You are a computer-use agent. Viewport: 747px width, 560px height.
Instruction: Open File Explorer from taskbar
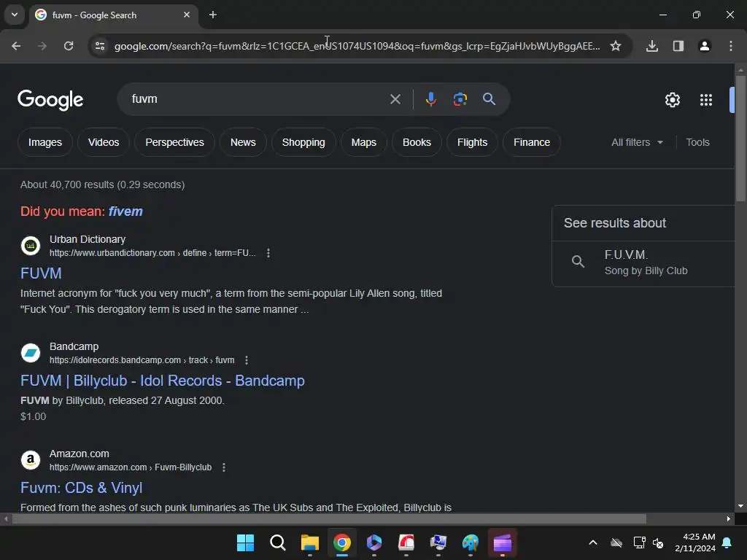click(x=309, y=542)
